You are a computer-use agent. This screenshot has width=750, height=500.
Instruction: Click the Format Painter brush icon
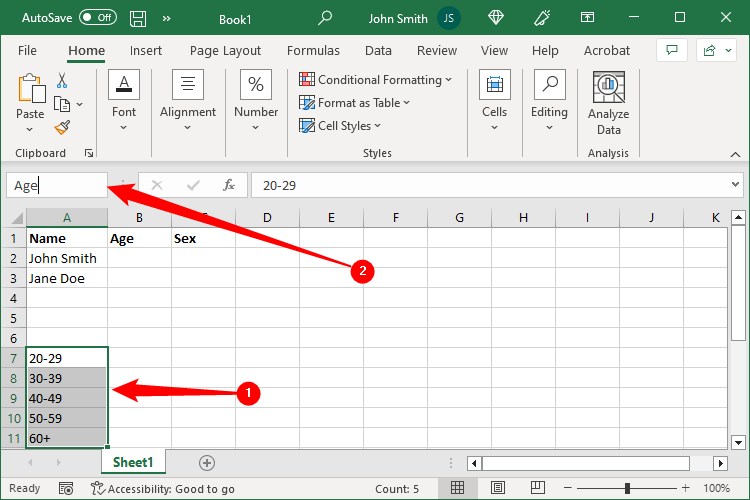pos(62,127)
